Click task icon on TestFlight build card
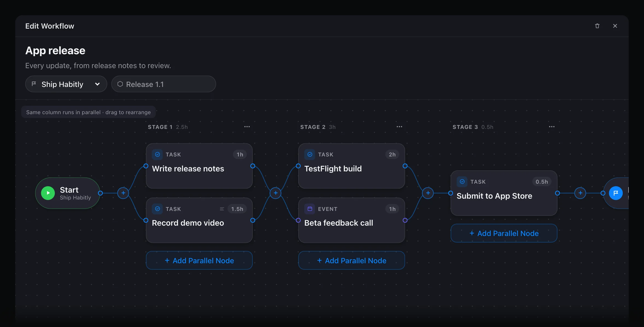 (310, 155)
